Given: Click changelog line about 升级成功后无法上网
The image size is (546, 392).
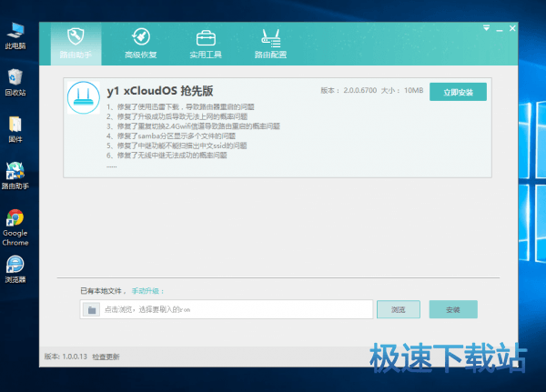Looking at the screenshot, I should point(177,116).
